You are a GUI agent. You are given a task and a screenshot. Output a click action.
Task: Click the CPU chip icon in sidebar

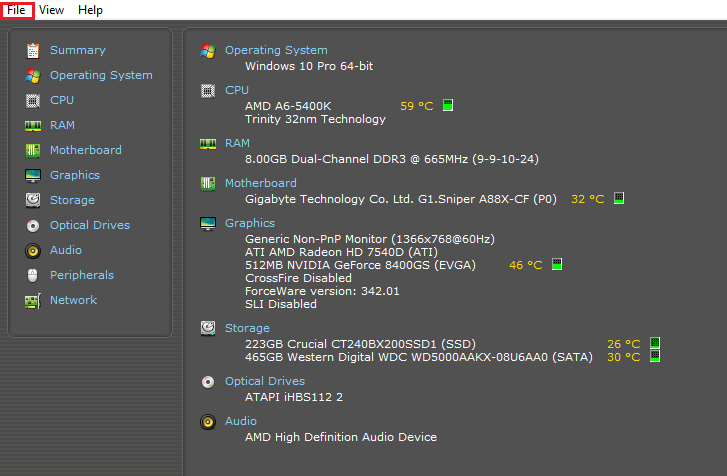[x=33, y=101]
